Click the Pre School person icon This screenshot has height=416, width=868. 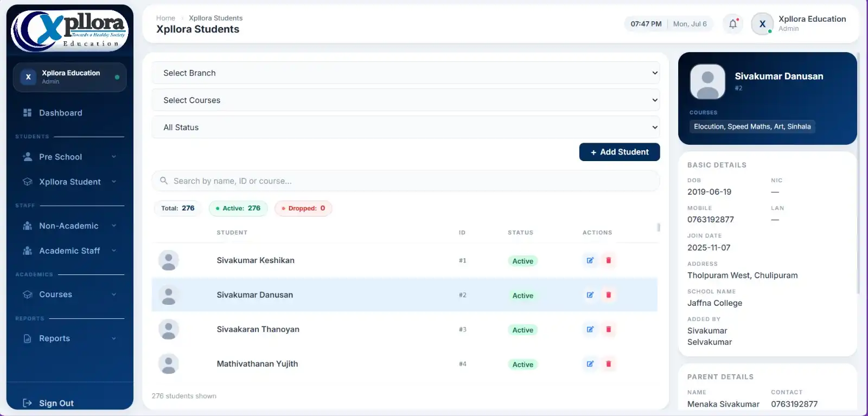(x=27, y=157)
